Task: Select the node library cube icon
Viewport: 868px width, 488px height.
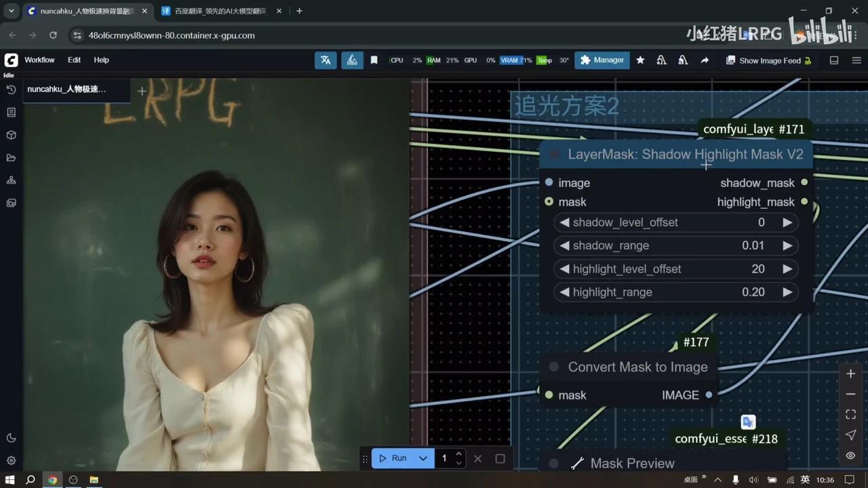Action: pyautogui.click(x=11, y=134)
